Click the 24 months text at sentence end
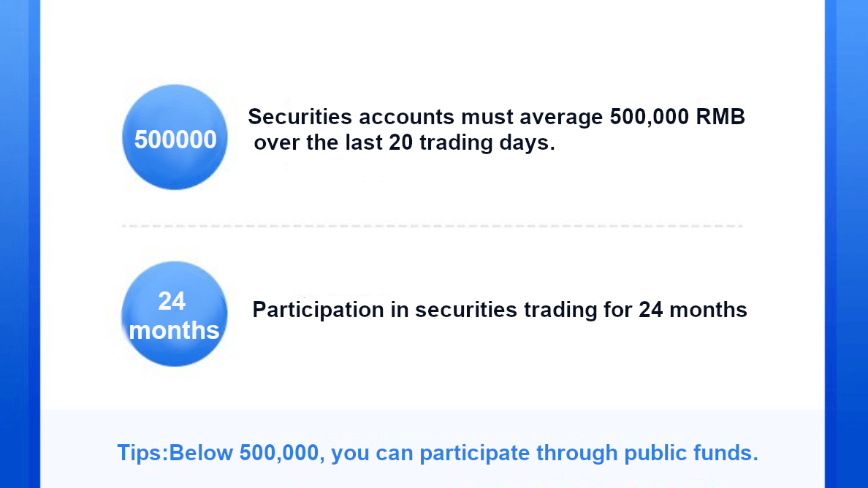Image resolution: width=868 pixels, height=488 pixels. pyautogui.click(x=693, y=310)
